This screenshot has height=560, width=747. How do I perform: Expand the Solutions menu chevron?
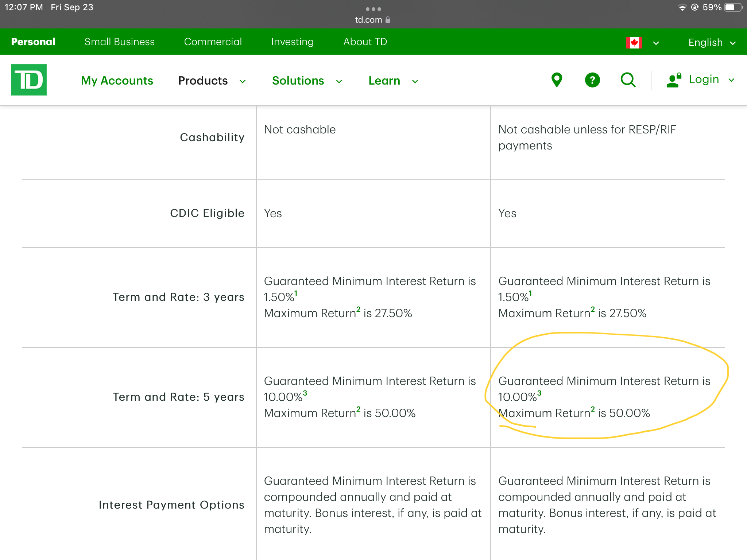coord(339,81)
